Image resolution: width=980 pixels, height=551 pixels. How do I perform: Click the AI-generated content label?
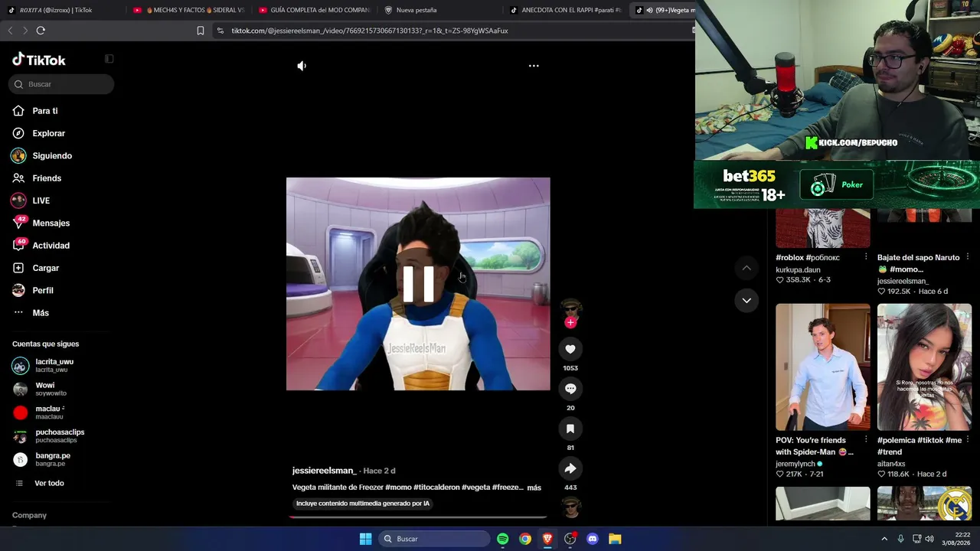(363, 504)
